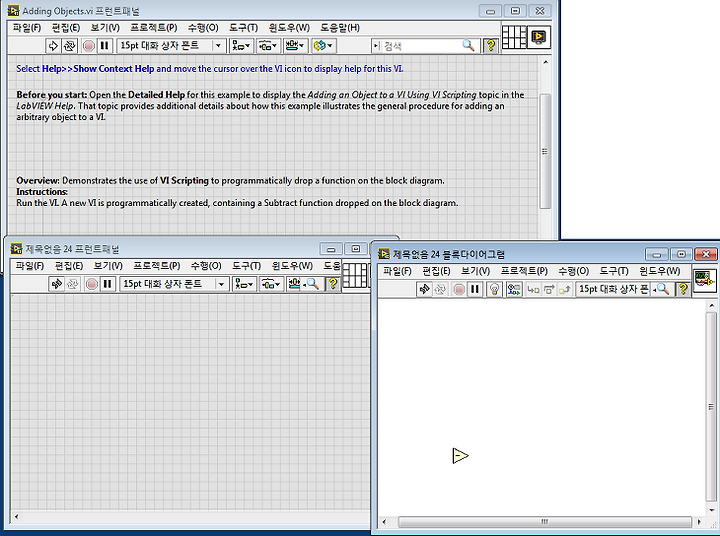Open 편집(E) menu in Adding Objects.vi

[x=66, y=28]
